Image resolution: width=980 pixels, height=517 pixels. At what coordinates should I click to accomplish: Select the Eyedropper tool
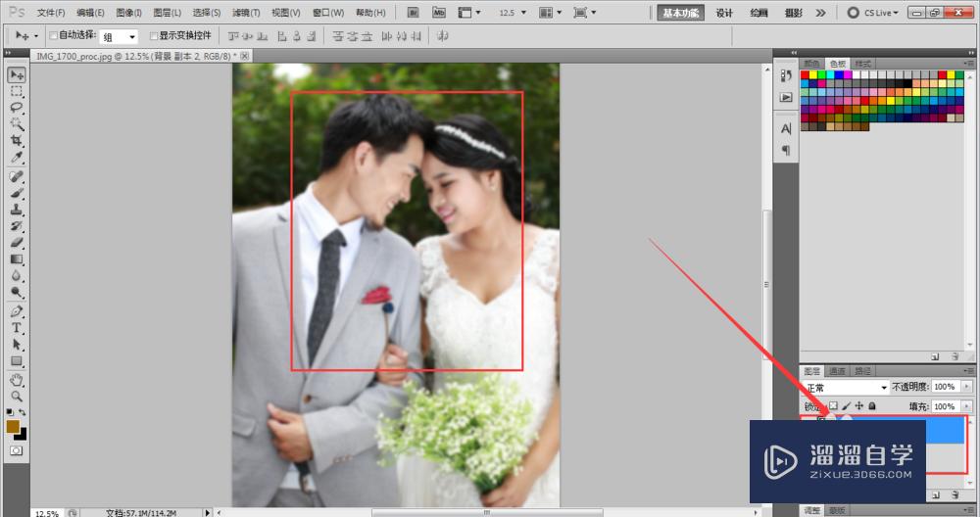click(x=17, y=157)
